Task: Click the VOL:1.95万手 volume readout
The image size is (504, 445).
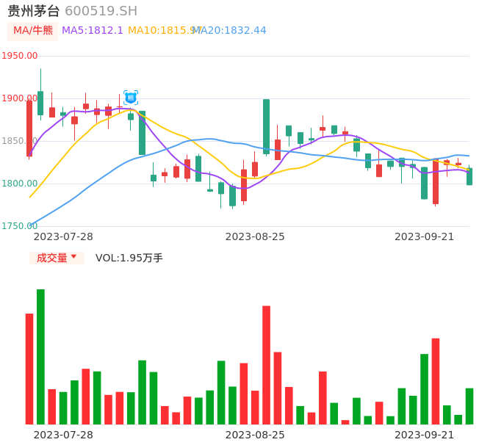Action: click(x=129, y=258)
